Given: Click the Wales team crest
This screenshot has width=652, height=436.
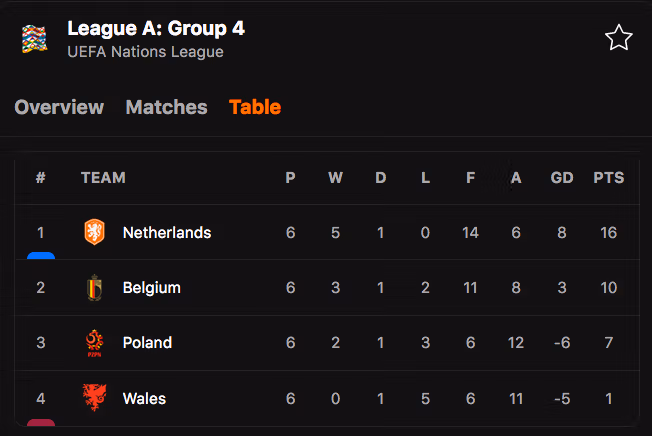Looking at the screenshot, I should click(94, 398).
